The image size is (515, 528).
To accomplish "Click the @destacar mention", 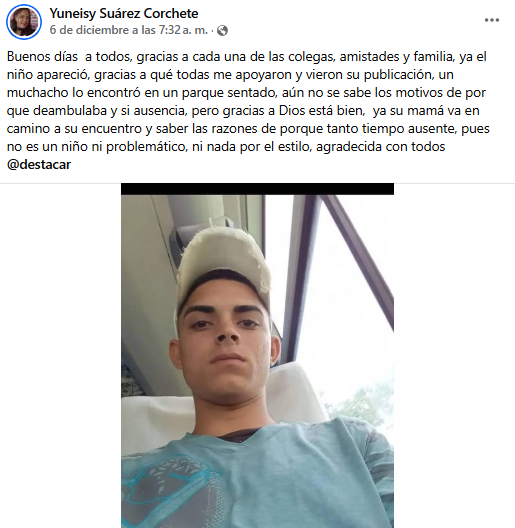I will point(39,165).
